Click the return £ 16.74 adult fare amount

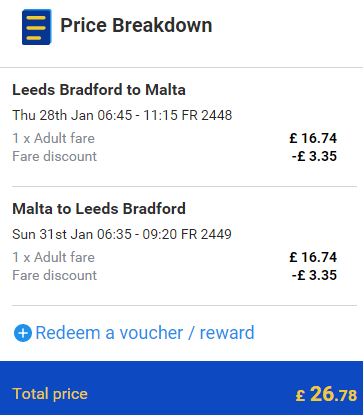pos(313,257)
